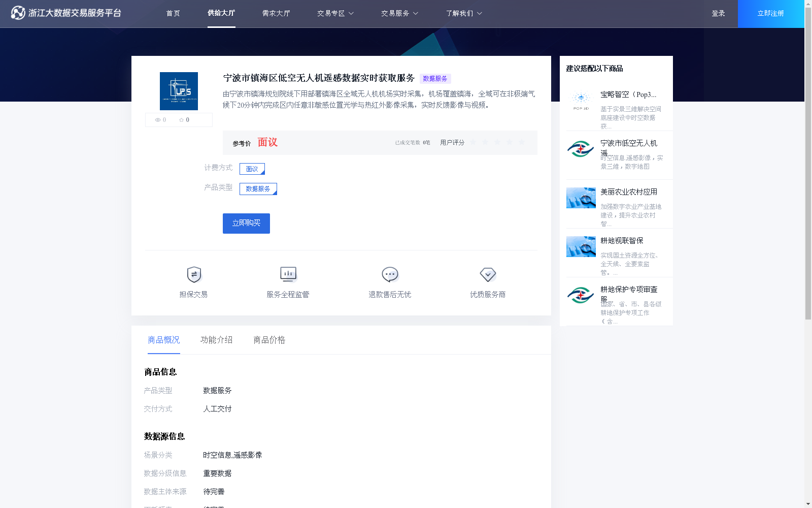
Task: Expand the 交易服务 dropdown
Action: tap(399, 13)
